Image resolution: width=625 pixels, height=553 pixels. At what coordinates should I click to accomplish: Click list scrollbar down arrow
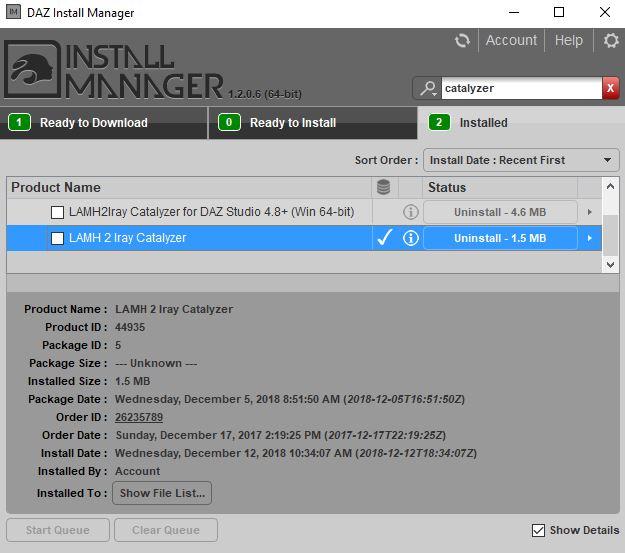(x=610, y=264)
